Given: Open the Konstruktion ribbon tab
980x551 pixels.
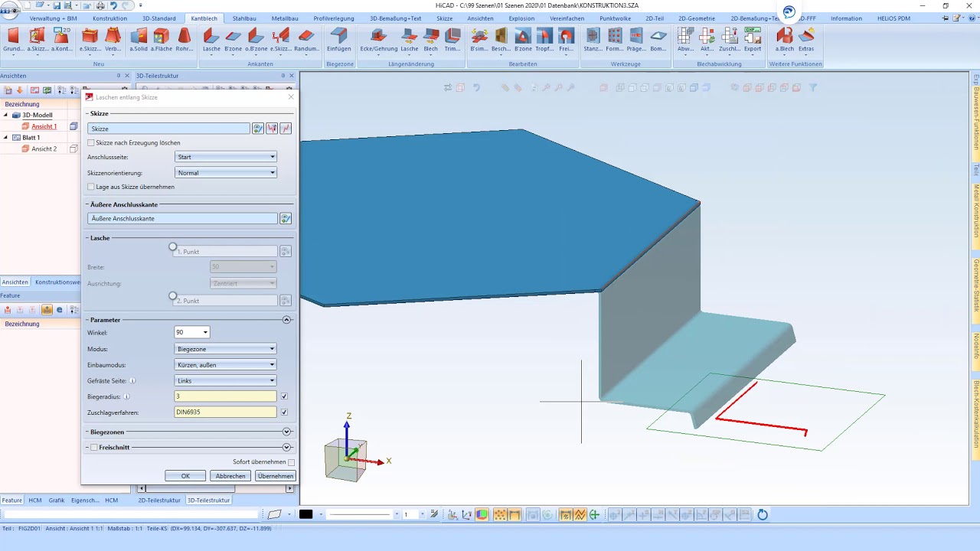Looking at the screenshot, I should coord(109,18).
